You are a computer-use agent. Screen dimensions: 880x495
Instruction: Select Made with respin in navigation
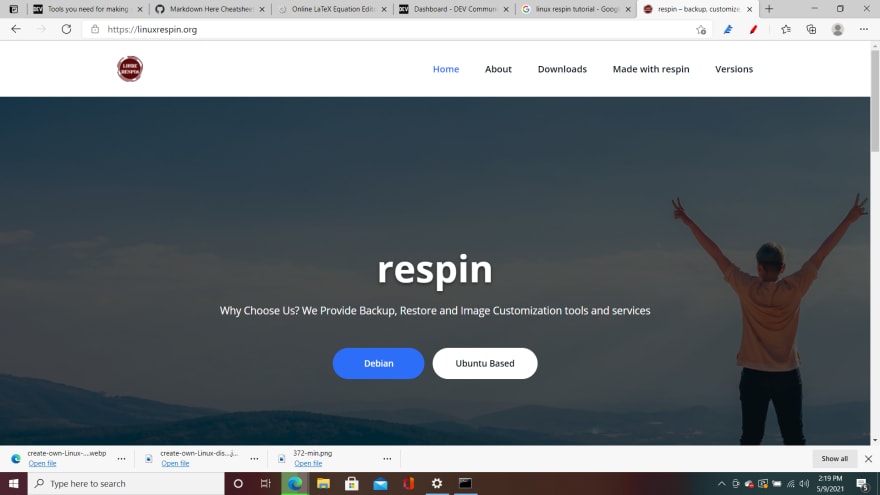click(x=651, y=69)
